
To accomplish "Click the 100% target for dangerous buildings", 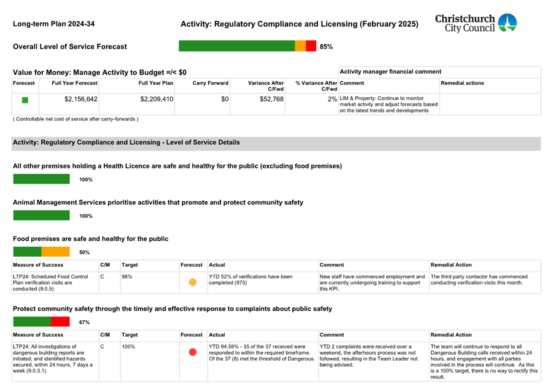I will pyautogui.click(x=128, y=346).
